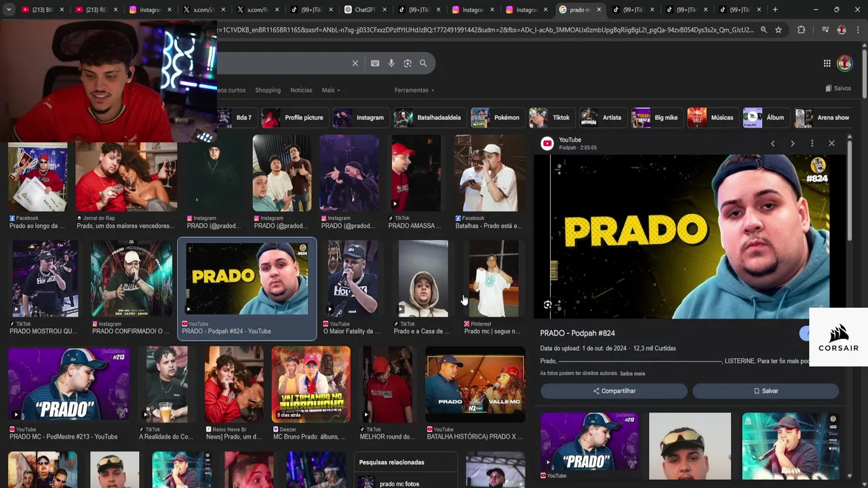Select the Pokémon suggestion chip
This screenshot has height=488, width=868.
(497, 117)
